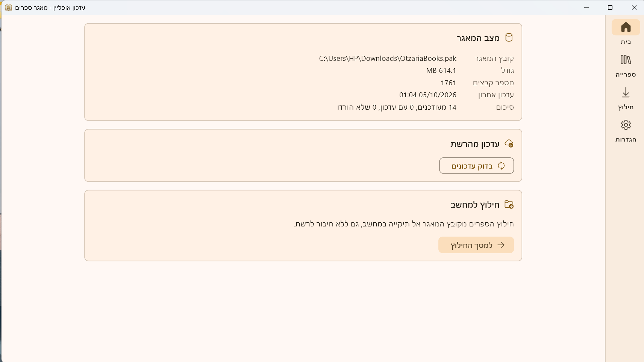Click the extraction description sentence

(x=403, y=224)
